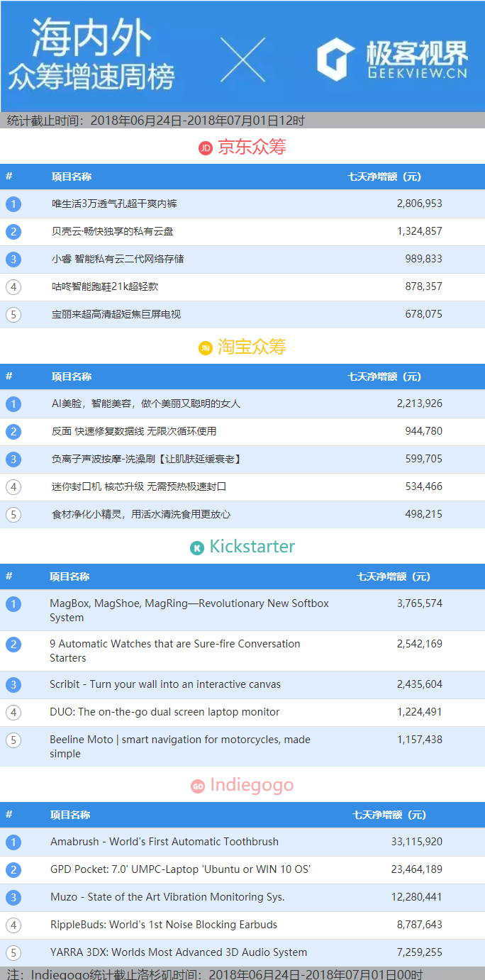485x980 pixels.
Task: Click the red JD icon beside 京东众筹
Action: (206, 148)
